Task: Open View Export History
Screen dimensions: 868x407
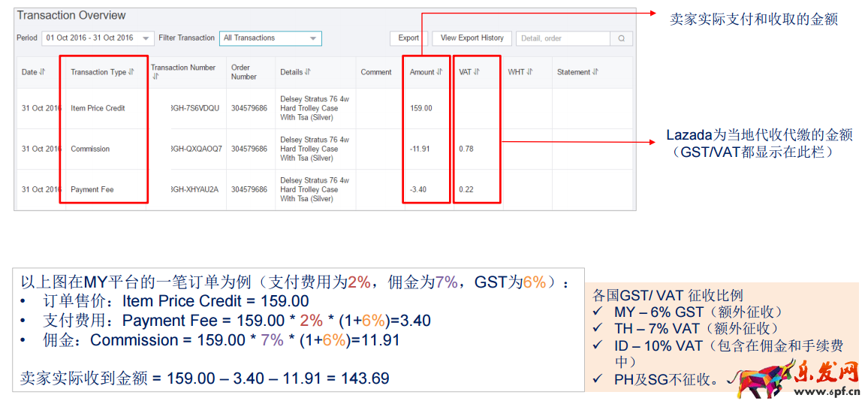Action: 472,38
